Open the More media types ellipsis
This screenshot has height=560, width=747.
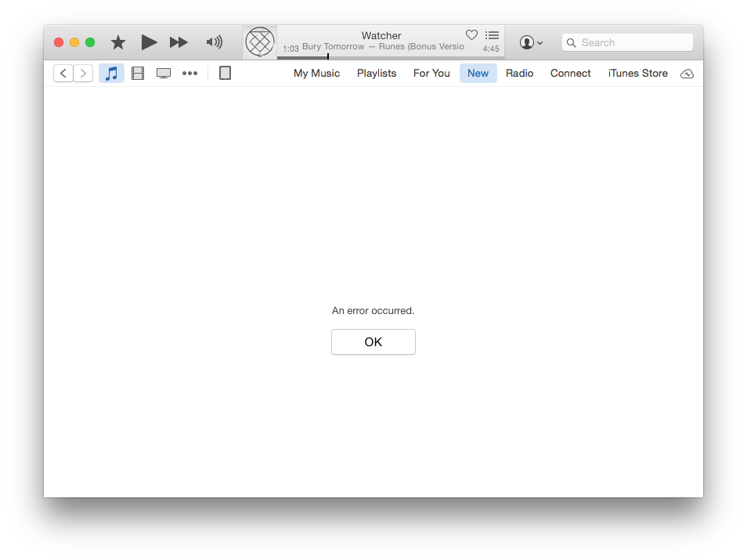189,74
